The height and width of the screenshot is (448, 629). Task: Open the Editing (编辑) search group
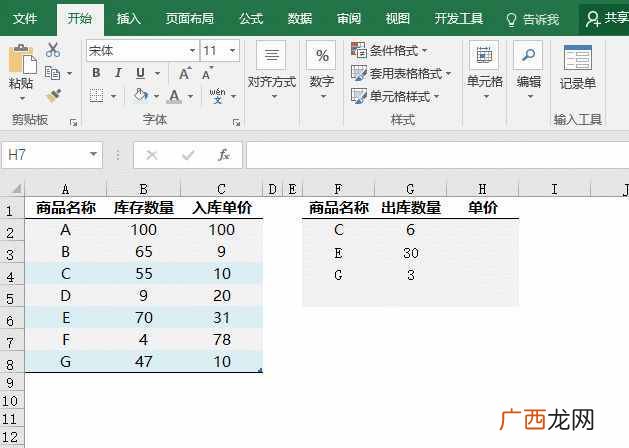[x=529, y=71]
